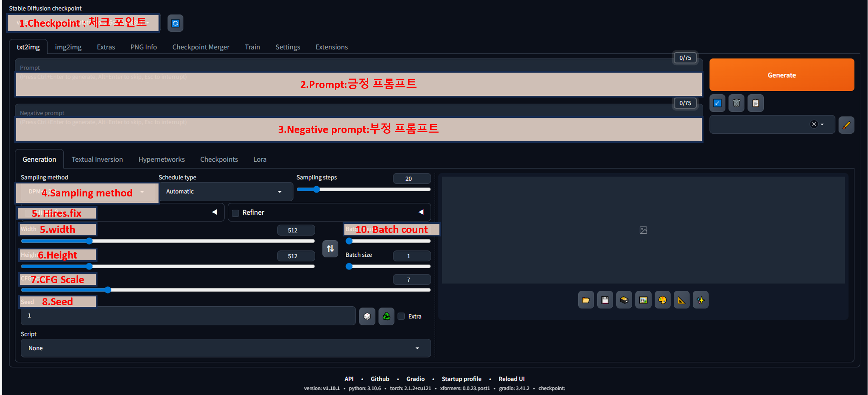Click the pencil edit styles icon
The image size is (868, 395).
pos(846,125)
